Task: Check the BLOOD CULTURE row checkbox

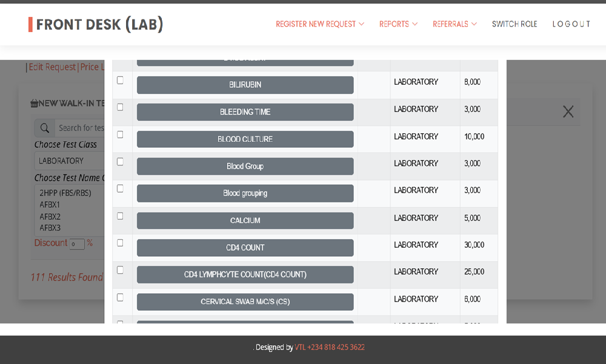Action: (120, 134)
